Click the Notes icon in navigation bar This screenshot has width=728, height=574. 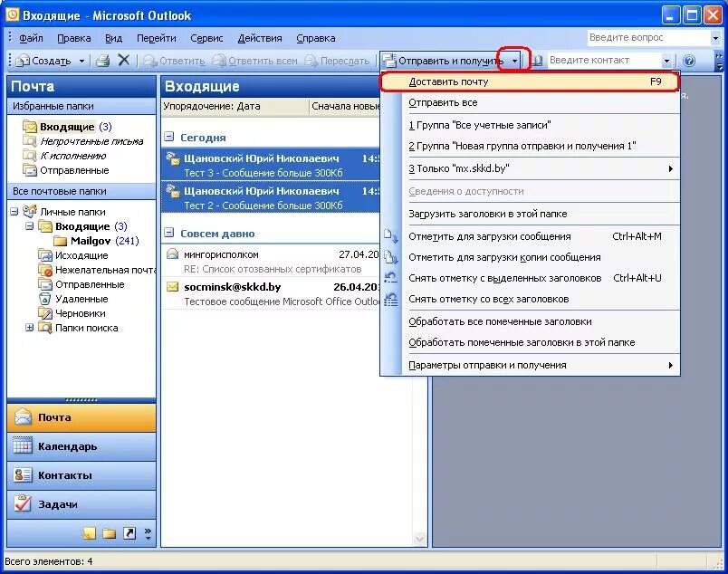[x=89, y=533]
